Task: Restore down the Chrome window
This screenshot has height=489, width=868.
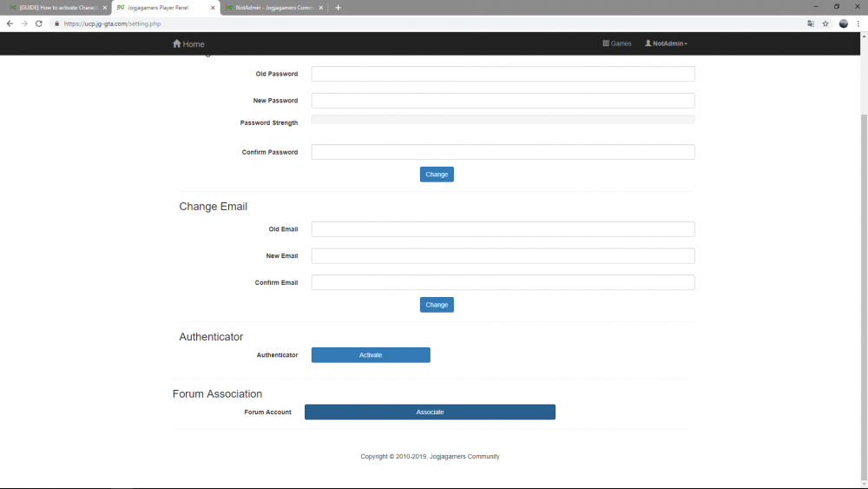Action: coord(837,7)
